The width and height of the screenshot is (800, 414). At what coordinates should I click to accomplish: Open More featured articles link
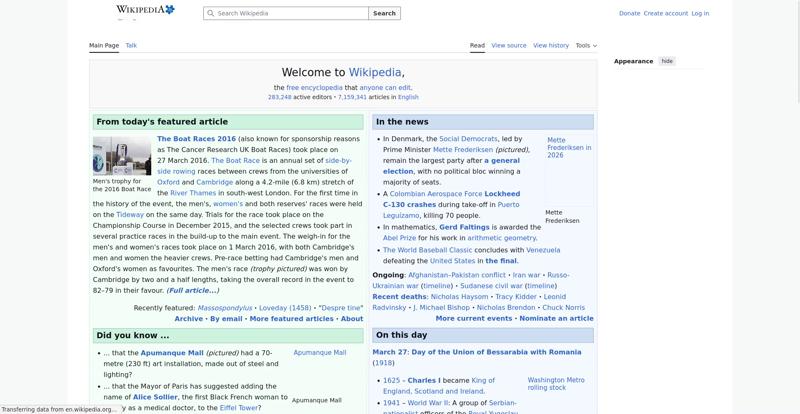(x=292, y=319)
